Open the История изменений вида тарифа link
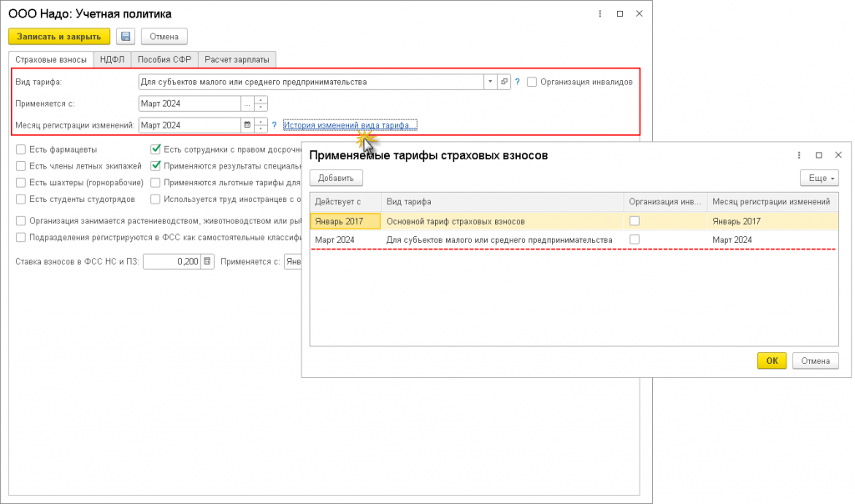The image size is (855, 504). (350, 125)
